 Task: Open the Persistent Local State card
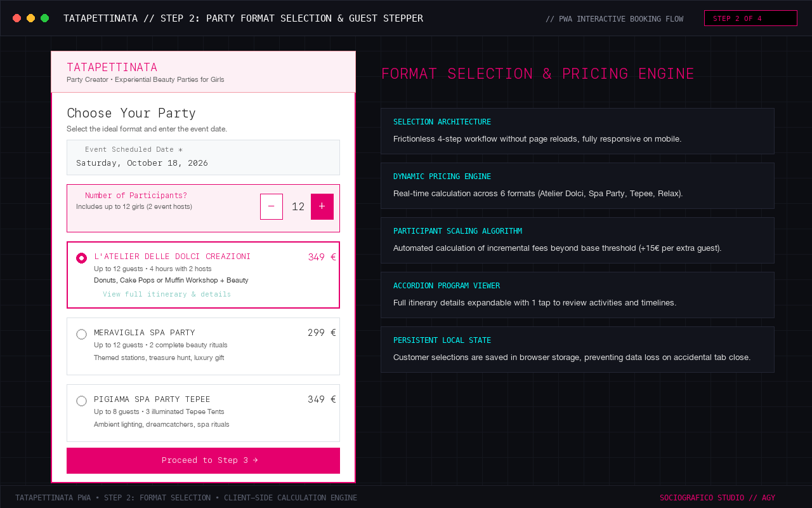point(577,349)
